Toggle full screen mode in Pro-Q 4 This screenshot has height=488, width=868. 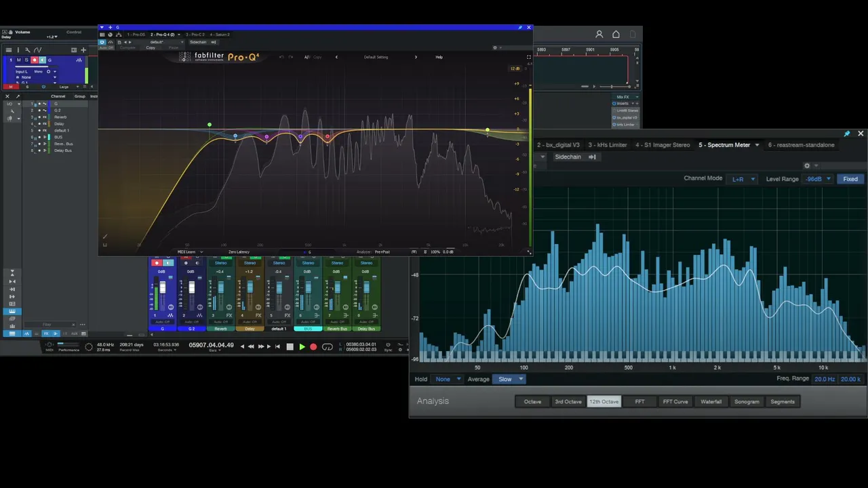(x=529, y=57)
